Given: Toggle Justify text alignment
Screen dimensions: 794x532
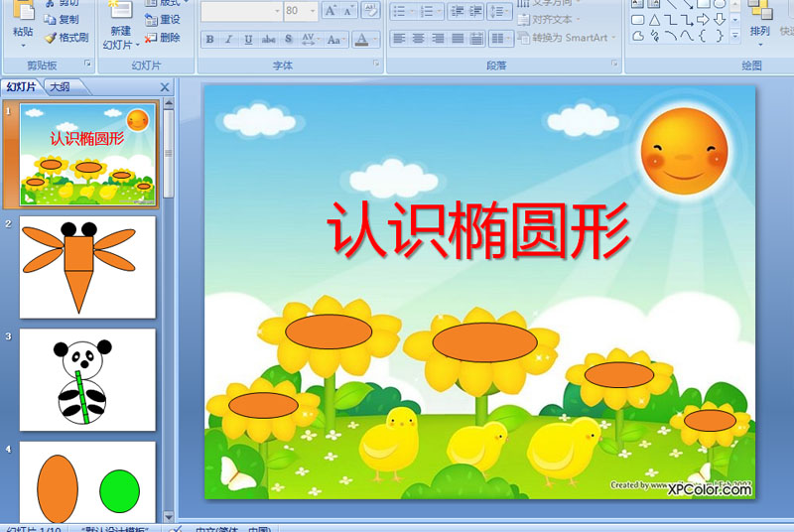Looking at the screenshot, I should coord(458,39).
